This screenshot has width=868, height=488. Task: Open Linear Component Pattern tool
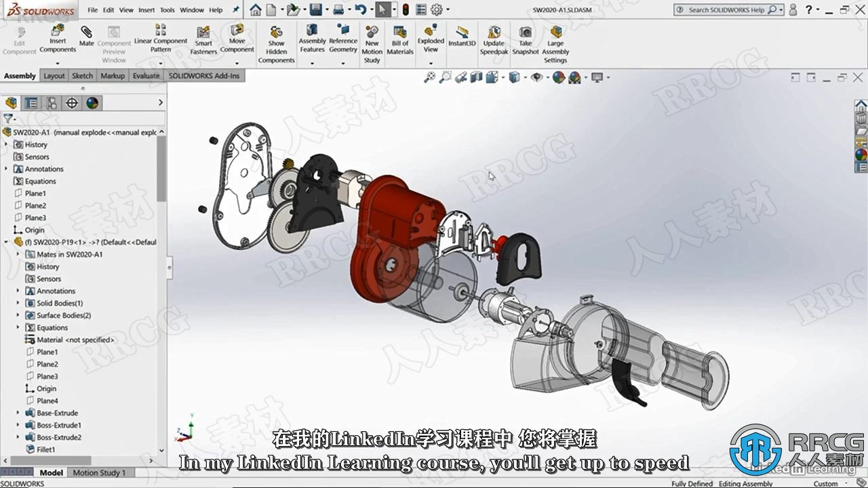[161, 38]
